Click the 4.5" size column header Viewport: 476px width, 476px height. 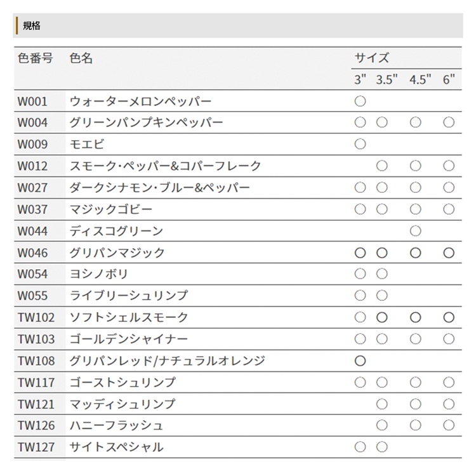pos(420,80)
